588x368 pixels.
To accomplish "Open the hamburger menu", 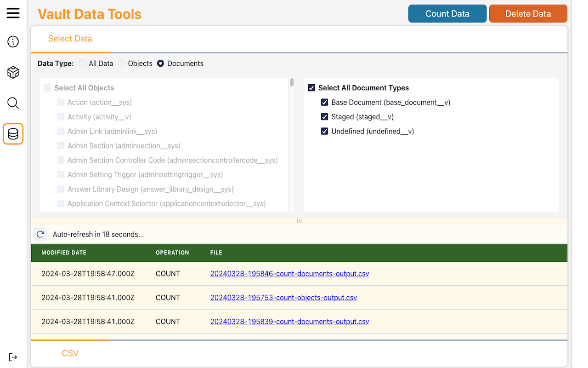I will pos(13,13).
